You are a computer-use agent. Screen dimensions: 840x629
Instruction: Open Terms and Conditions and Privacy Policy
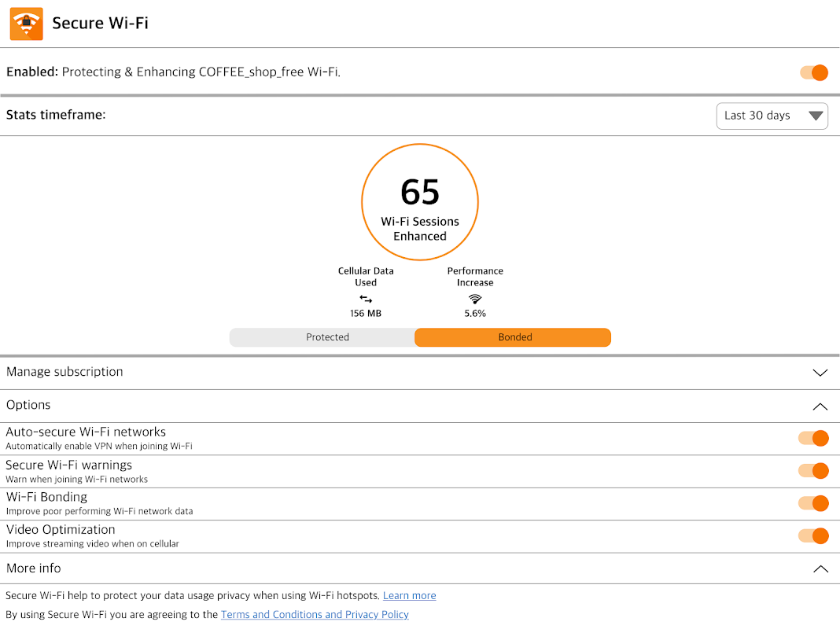pyautogui.click(x=315, y=615)
